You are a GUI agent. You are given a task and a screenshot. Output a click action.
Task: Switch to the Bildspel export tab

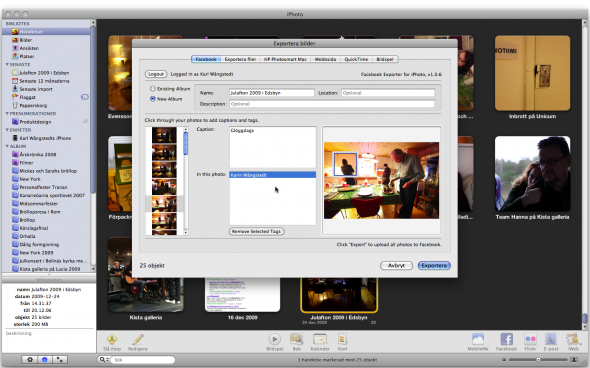coord(385,59)
